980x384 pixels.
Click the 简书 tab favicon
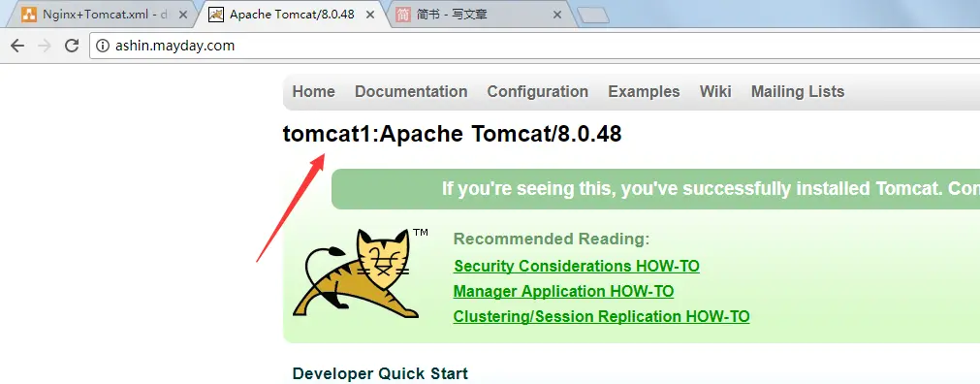(x=403, y=15)
